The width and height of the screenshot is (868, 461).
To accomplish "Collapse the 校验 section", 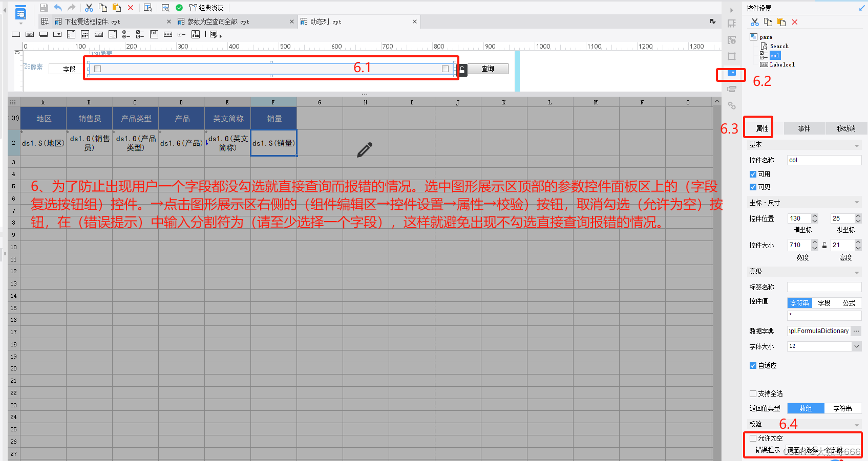I will point(857,424).
